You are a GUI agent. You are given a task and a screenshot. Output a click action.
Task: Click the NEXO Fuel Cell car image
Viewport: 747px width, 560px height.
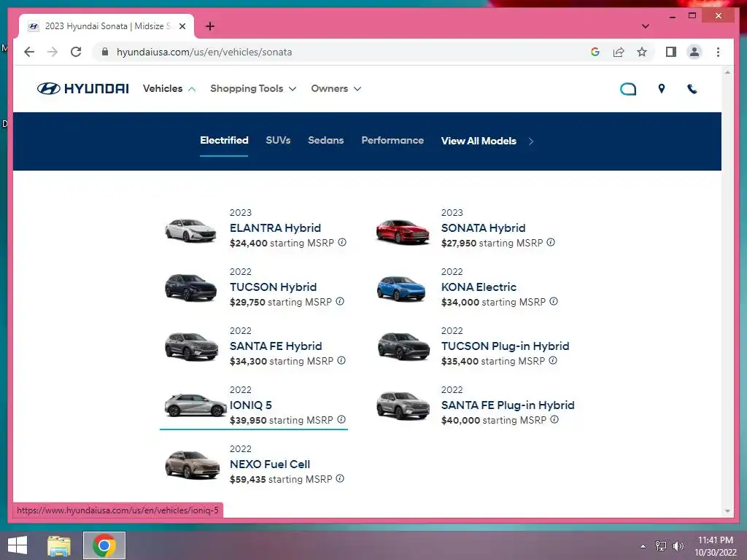192,464
